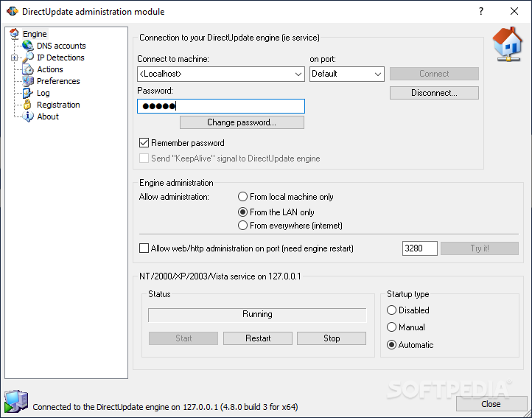Click the Log icon in tree

pos(27,93)
